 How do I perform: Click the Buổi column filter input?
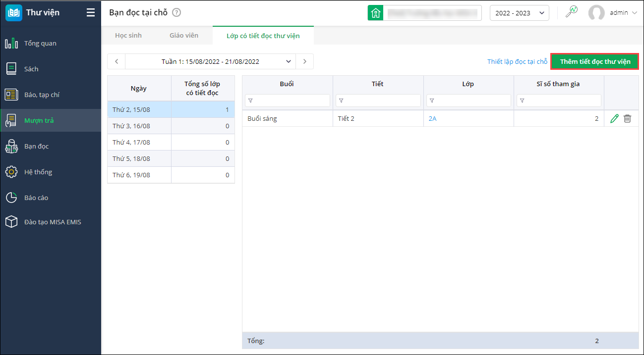pos(288,101)
